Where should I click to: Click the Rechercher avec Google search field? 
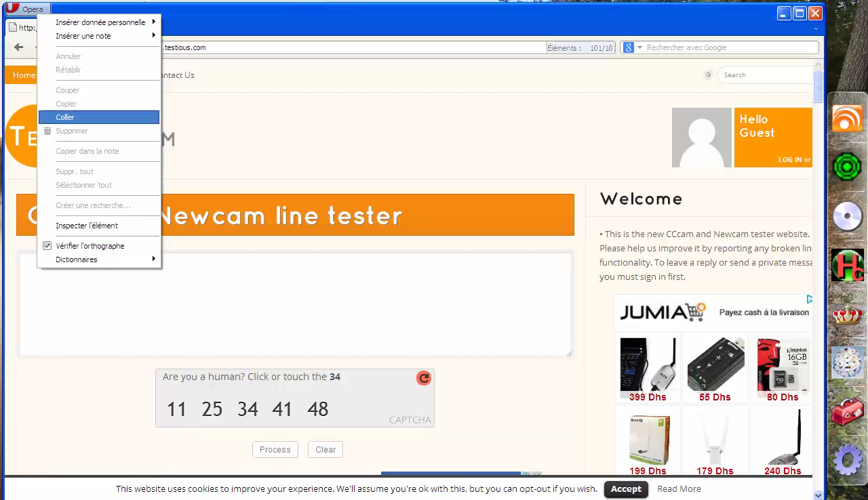pos(729,47)
